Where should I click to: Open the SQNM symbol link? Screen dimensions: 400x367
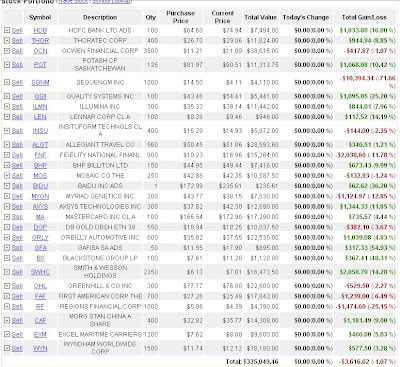(x=40, y=82)
